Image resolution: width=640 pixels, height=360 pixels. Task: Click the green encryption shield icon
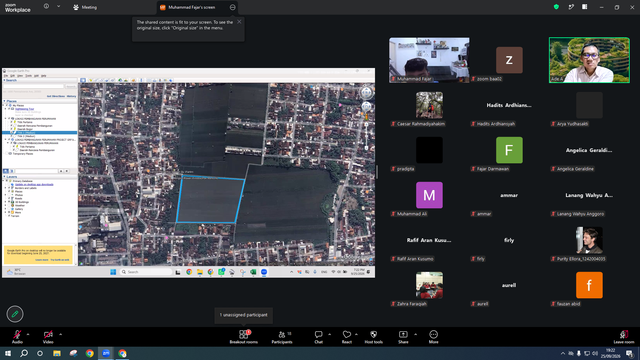click(x=556, y=7)
